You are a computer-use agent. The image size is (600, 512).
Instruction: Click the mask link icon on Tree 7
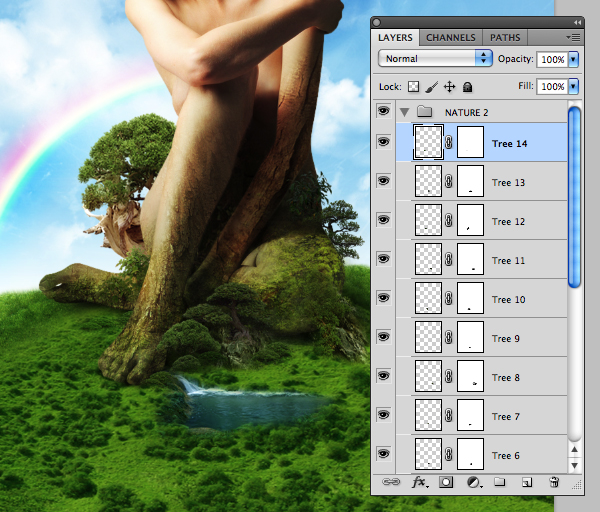click(x=449, y=415)
